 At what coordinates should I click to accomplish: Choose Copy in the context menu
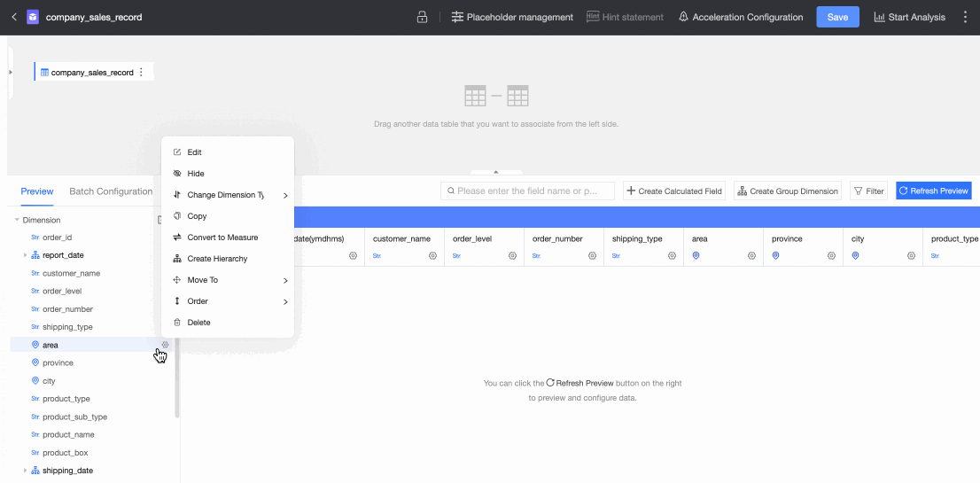click(x=228, y=215)
